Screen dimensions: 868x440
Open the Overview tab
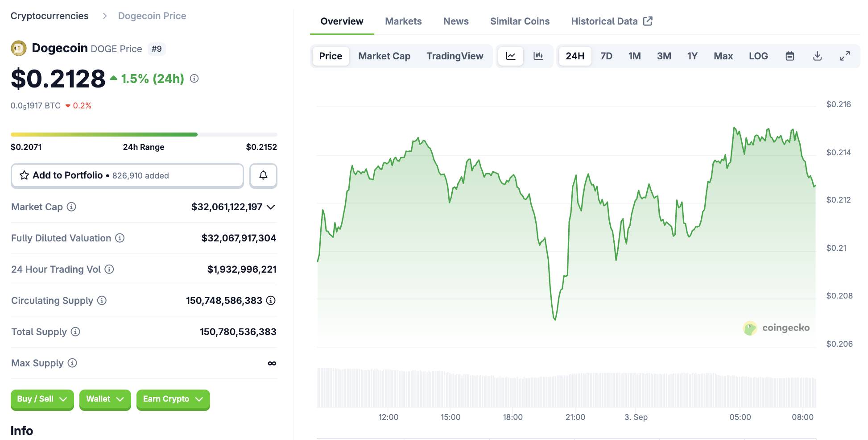(x=342, y=21)
